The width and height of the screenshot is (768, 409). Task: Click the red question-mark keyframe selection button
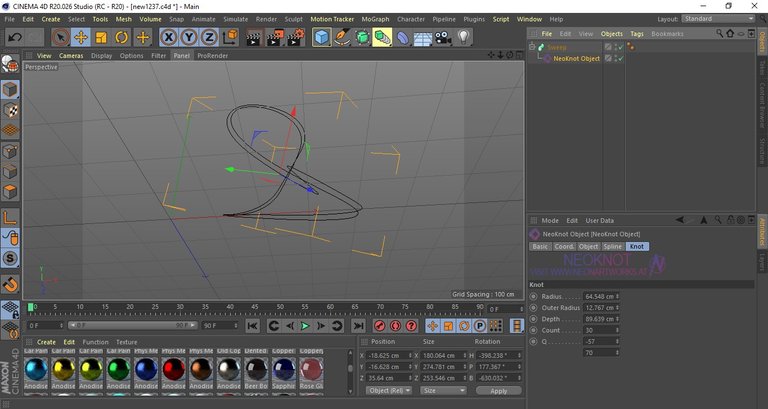pyautogui.click(x=412, y=326)
